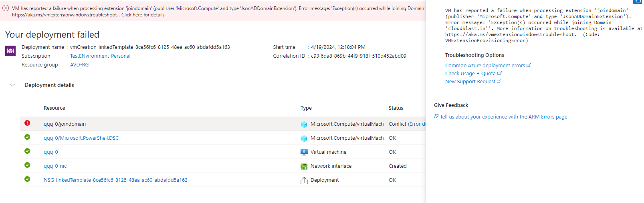Click the Type column header
This screenshot has height=203, width=644.
(x=306, y=108)
